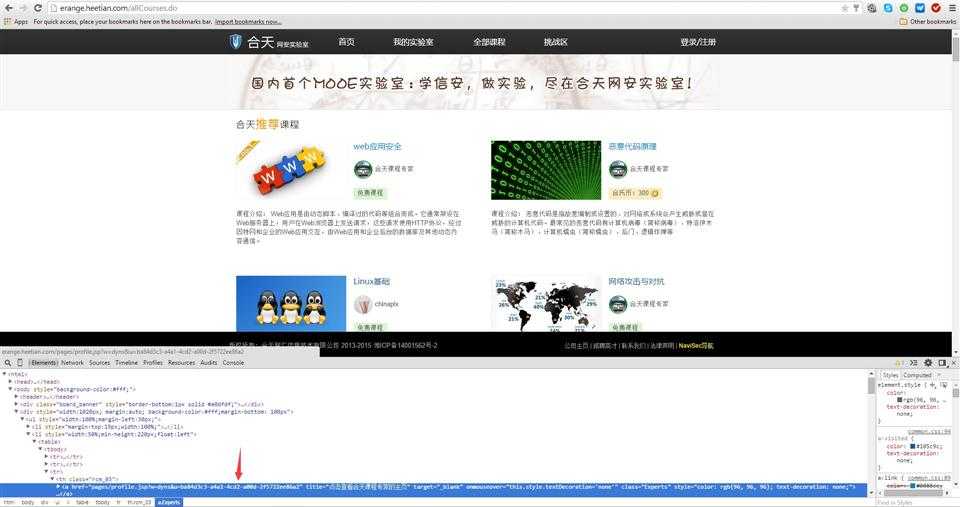960x507 pixels.
Task: Open the 首页 navigation item
Action: pos(347,42)
